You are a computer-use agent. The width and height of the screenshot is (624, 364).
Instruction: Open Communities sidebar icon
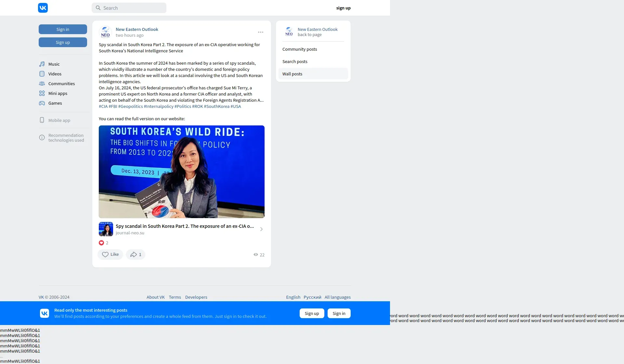(42, 84)
